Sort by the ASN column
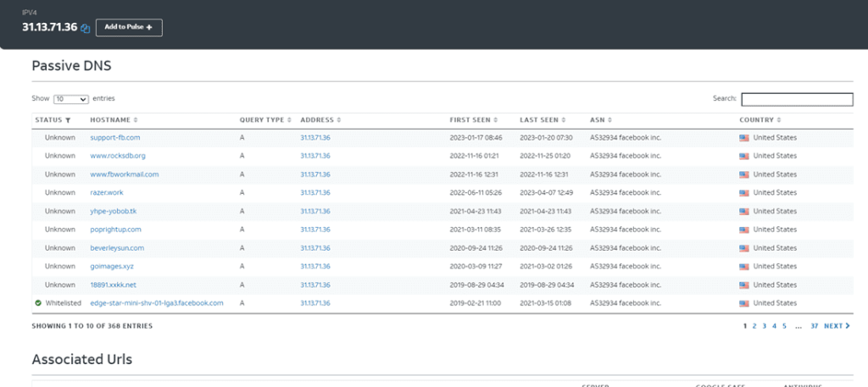The image size is (868, 387). 601,120
